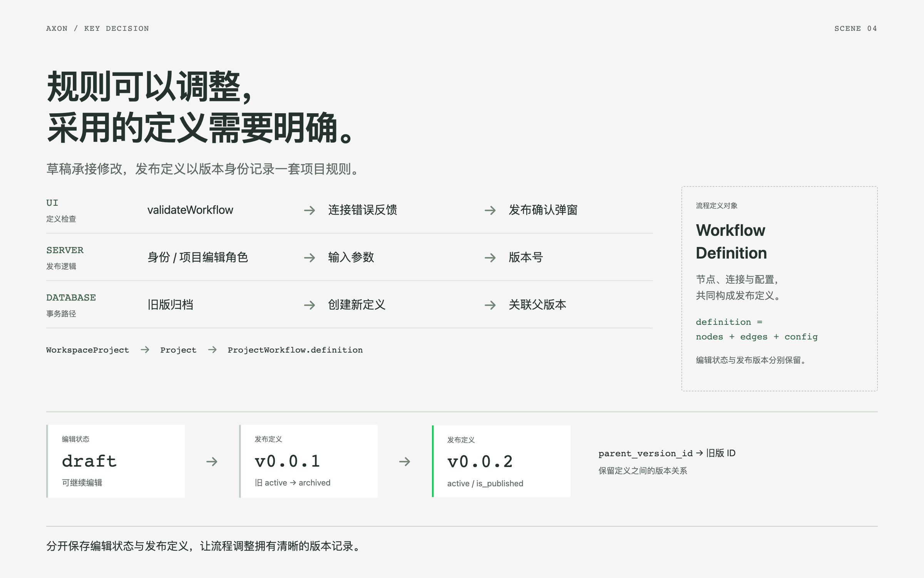The width and height of the screenshot is (924, 578).
Task: Click the 身份 / 项目编辑角色 text
Action: [198, 257]
